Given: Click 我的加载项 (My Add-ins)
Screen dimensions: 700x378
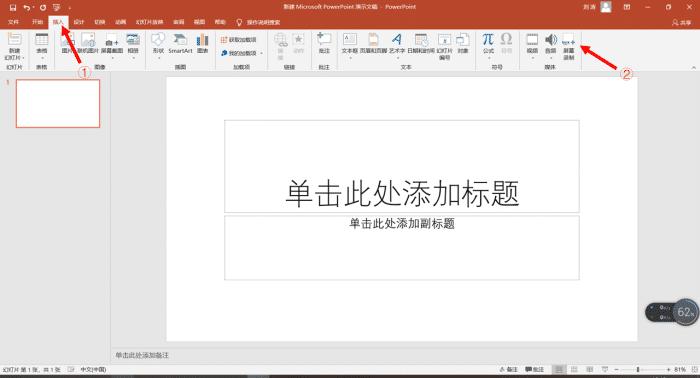Looking at the screenshot, I should pyautogui.click(x=238, y=53).
